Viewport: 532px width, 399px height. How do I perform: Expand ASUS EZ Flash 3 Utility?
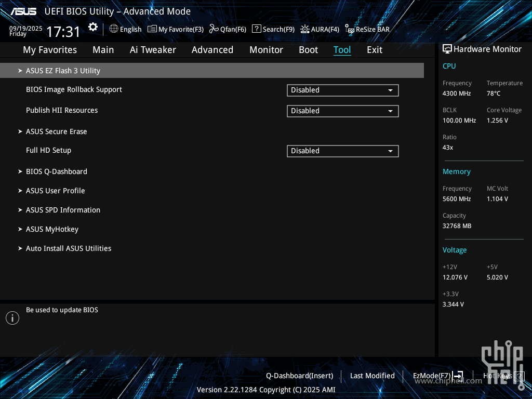pyautogui.click(x=212, y=71)
